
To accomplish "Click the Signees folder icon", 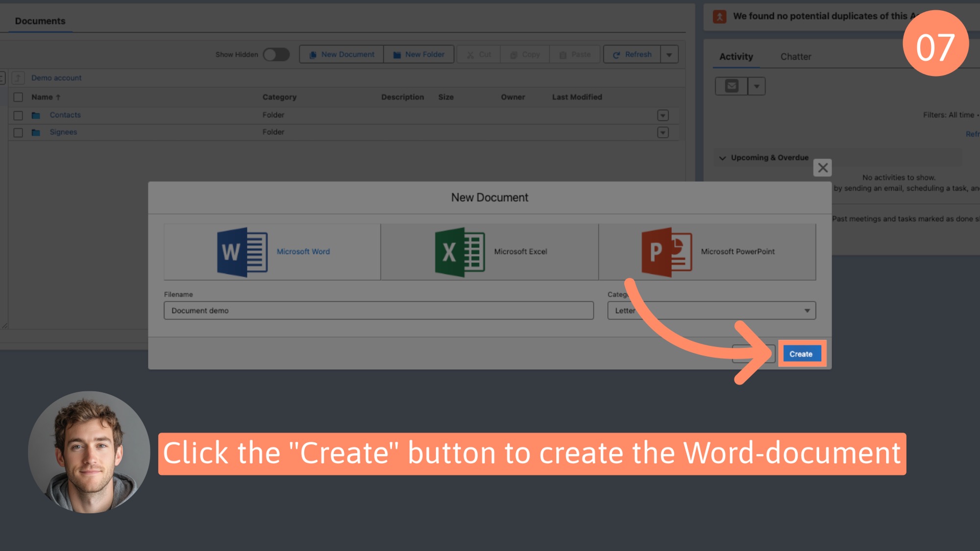I will tap(36, 133).
